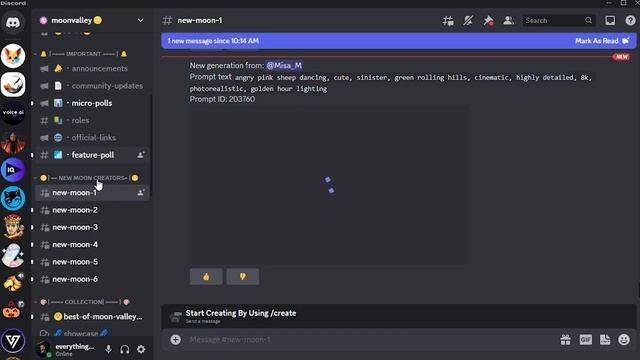Open the announcements channel
This screenshot has width=640, height=360.
coord(92,69)
